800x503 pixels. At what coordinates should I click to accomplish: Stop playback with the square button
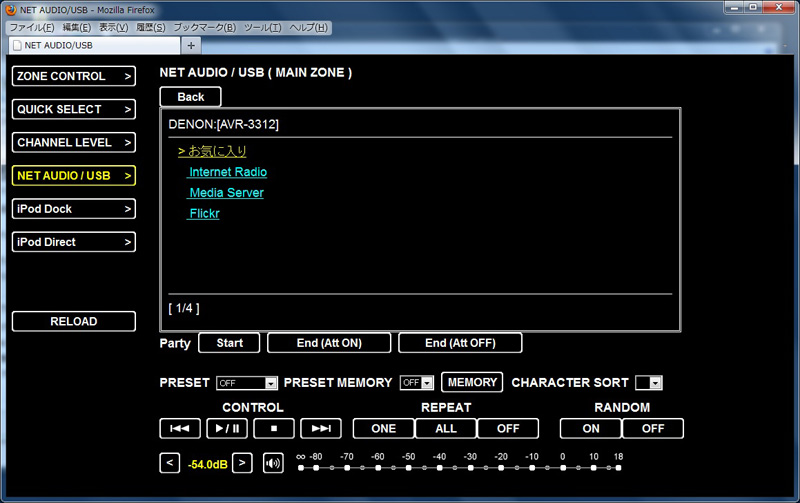pos(273,429)
